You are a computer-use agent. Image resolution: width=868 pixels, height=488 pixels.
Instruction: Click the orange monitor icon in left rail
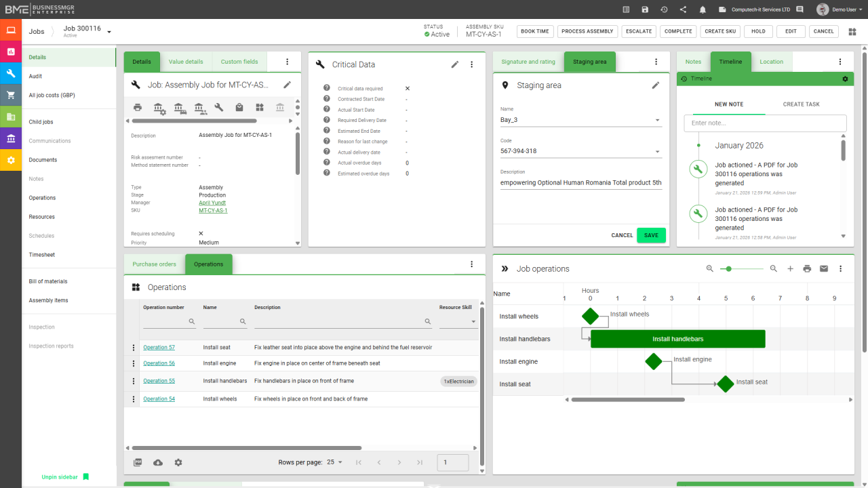pos(11,30)
